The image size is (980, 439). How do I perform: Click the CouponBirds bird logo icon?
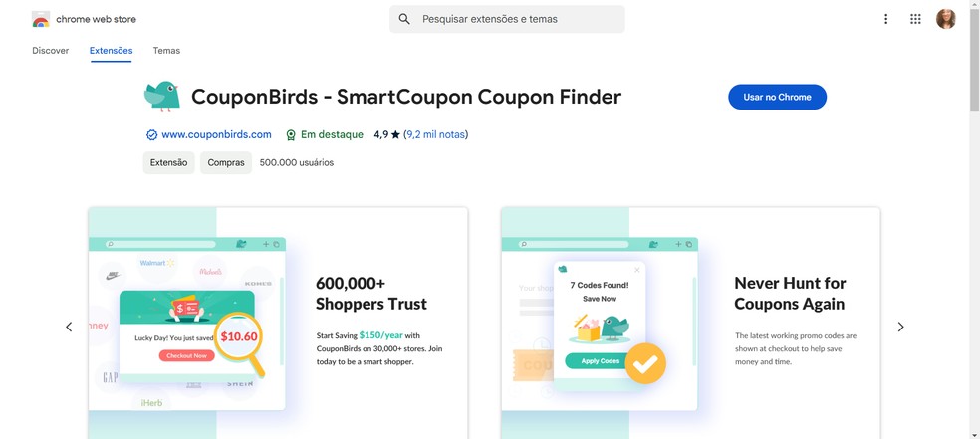point(161,97)
